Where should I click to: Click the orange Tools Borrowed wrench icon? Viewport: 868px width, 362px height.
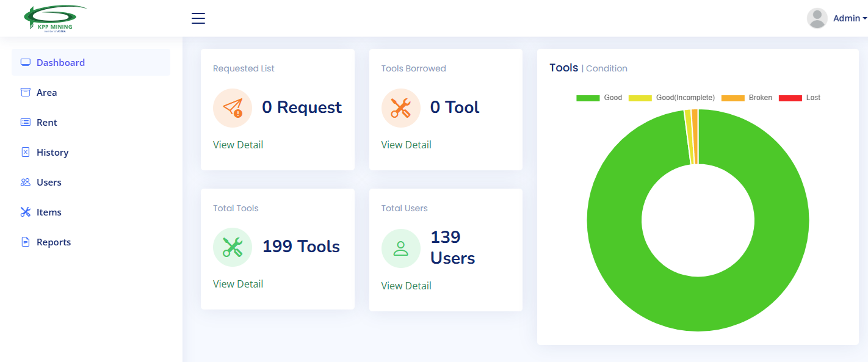pos(400,108)
